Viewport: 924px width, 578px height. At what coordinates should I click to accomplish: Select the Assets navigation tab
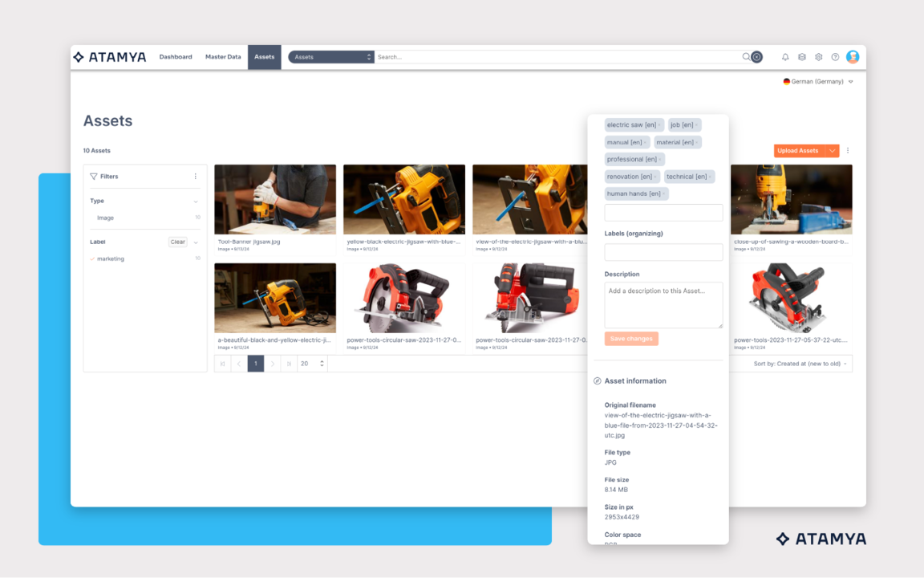click(x=264, y=57)
